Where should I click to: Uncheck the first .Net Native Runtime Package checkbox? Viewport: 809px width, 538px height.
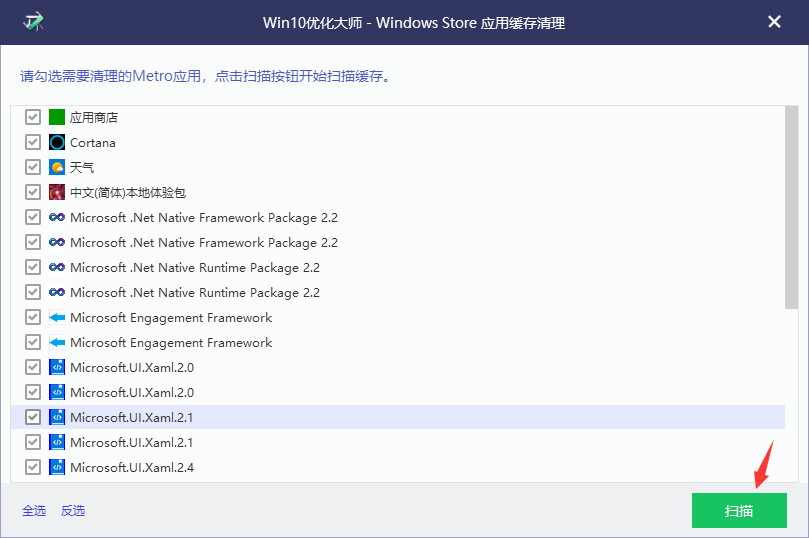(x=33, y=267)
